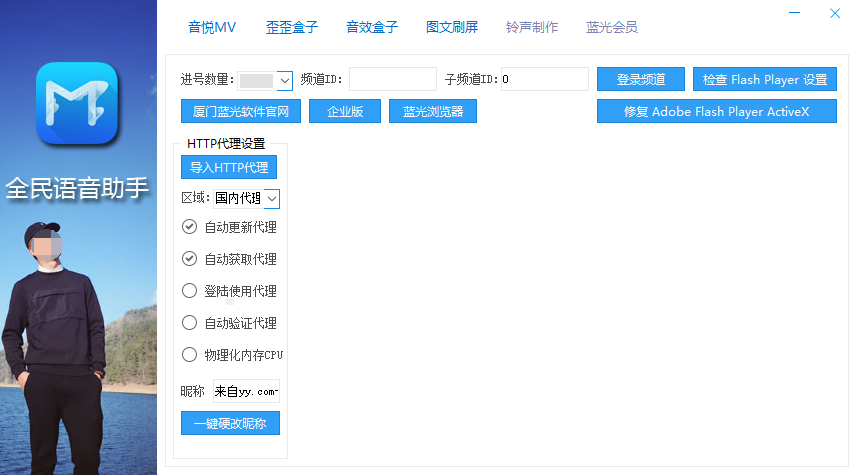Click the 全民语音助手 title text
The image size is (849, 475).
[x=77, y=188]
